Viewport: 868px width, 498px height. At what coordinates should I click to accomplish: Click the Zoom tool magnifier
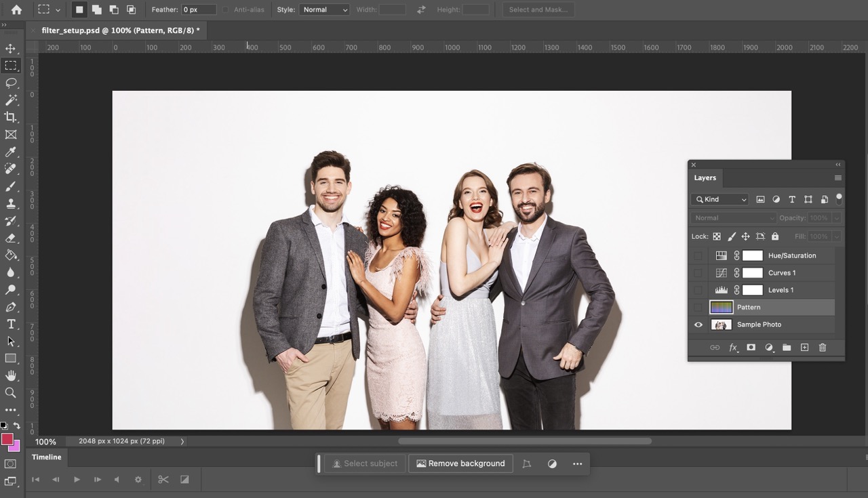tap(11, 392)
